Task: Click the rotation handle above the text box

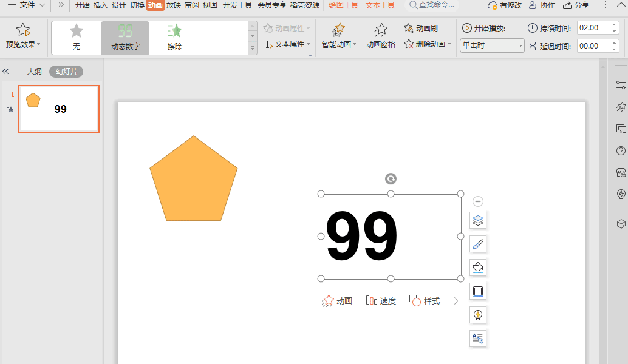Action: coord(391,178)
